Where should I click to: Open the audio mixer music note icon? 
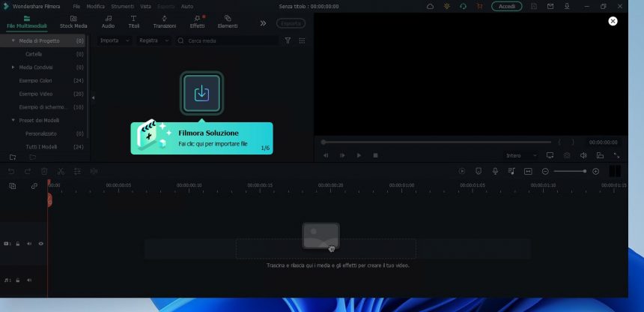click(511, 171)
